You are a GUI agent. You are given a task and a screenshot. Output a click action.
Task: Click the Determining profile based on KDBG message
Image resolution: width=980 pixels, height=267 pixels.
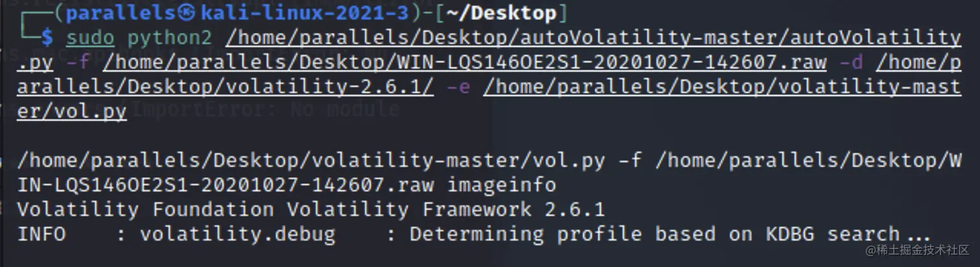point(670,234)
